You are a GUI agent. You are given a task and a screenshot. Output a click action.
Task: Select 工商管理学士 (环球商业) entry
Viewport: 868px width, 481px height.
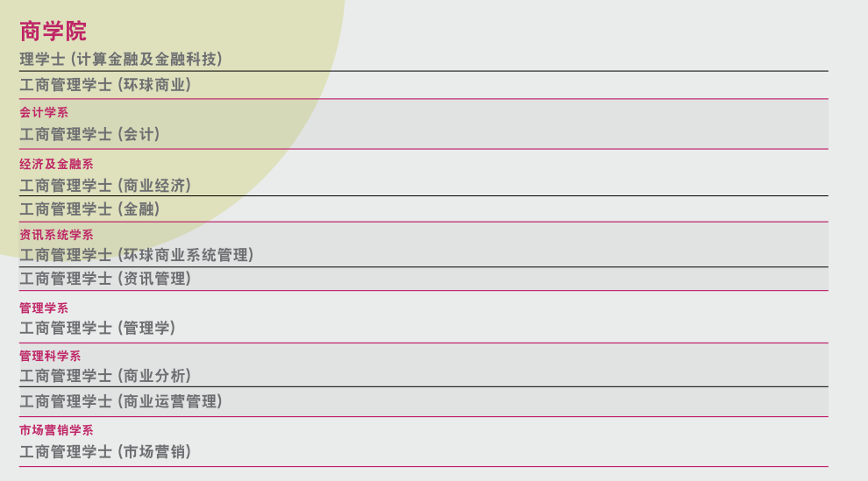click(105, 85)
